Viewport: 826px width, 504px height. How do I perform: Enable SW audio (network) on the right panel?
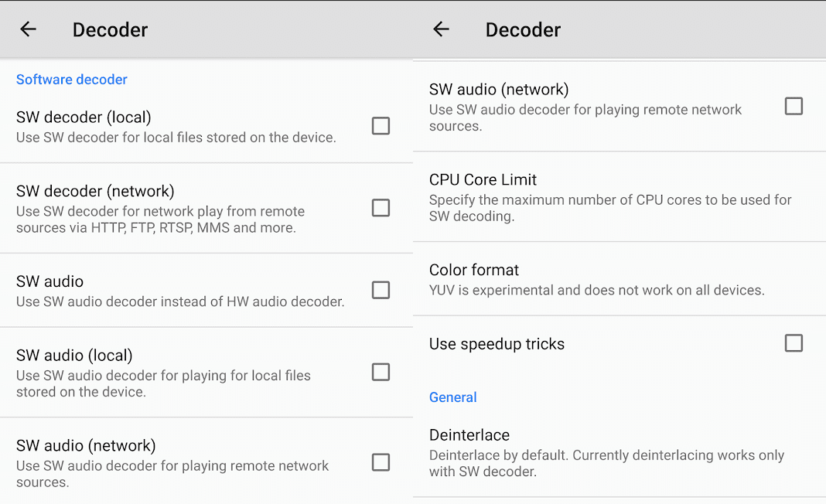coord(794,106)
